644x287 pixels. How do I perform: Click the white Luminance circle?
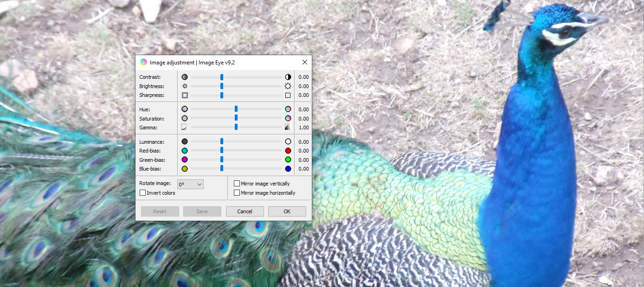tap(288, 142)
